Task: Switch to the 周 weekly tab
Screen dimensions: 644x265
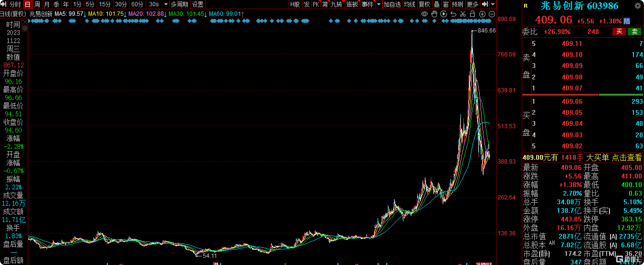Action: pyautogui.click(x=37, y=4)
